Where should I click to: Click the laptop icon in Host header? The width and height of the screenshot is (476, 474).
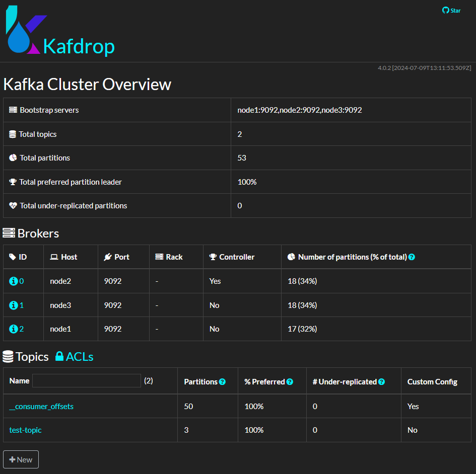(x=54, y=257)
